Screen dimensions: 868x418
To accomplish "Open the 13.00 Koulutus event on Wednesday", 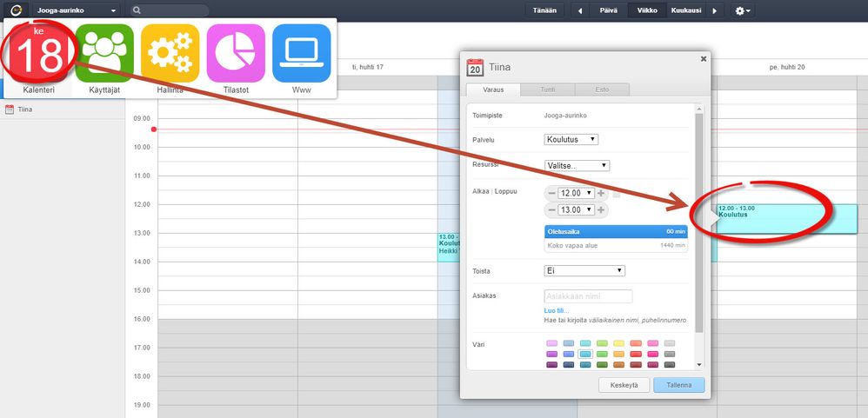I will (449, 247).
